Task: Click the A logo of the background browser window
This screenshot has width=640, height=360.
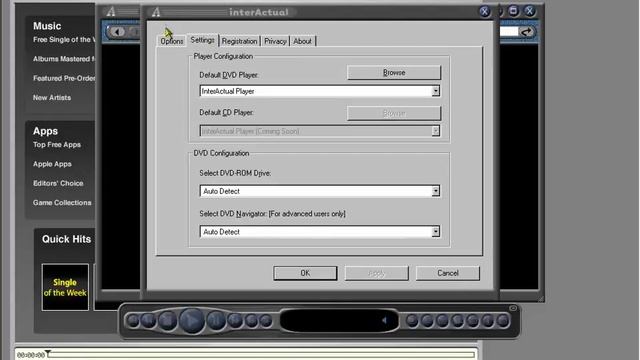Action: 111,12
